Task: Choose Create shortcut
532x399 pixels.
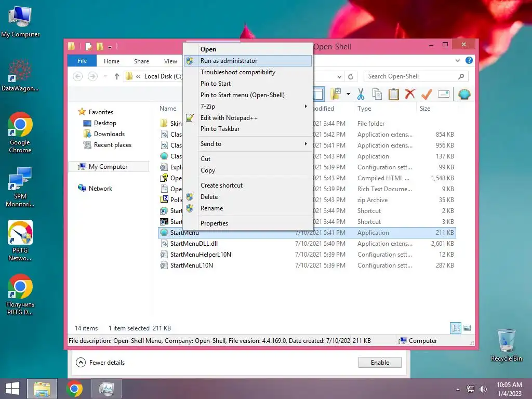Action: pos(248,185)
